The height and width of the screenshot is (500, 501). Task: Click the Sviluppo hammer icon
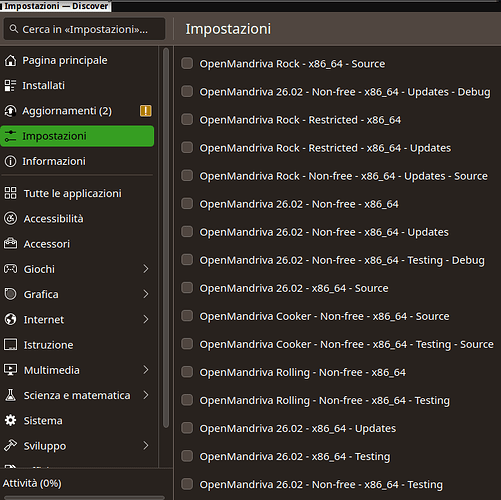[x=10, y=445]
